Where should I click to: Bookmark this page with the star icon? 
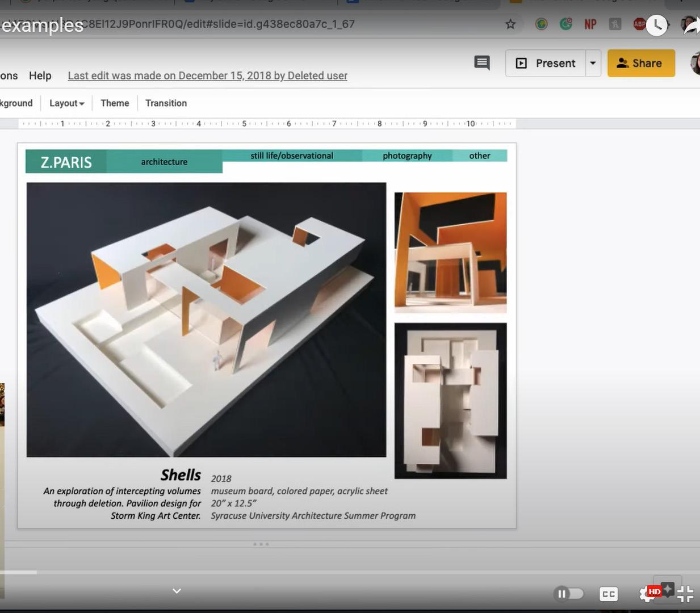(x=510, y=24)
